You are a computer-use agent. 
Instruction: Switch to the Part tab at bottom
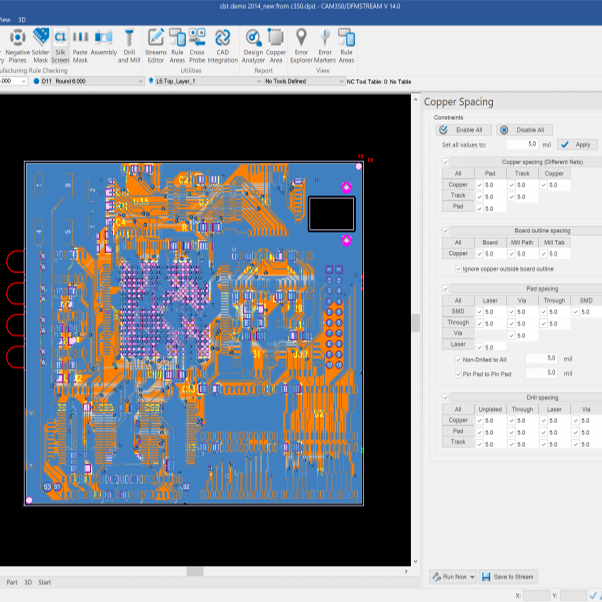click(12, 582)
